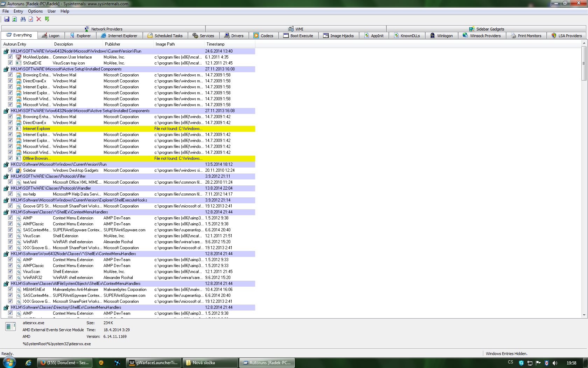Click registry icon beside HKLM Classes\Protocols\Handler key
The image size is (588, 368).
click(6, 188)
